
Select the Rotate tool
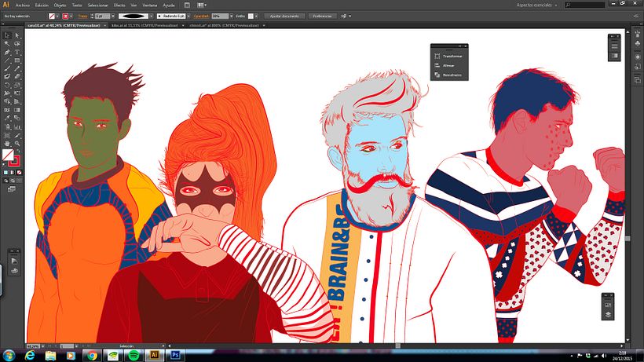7,85
